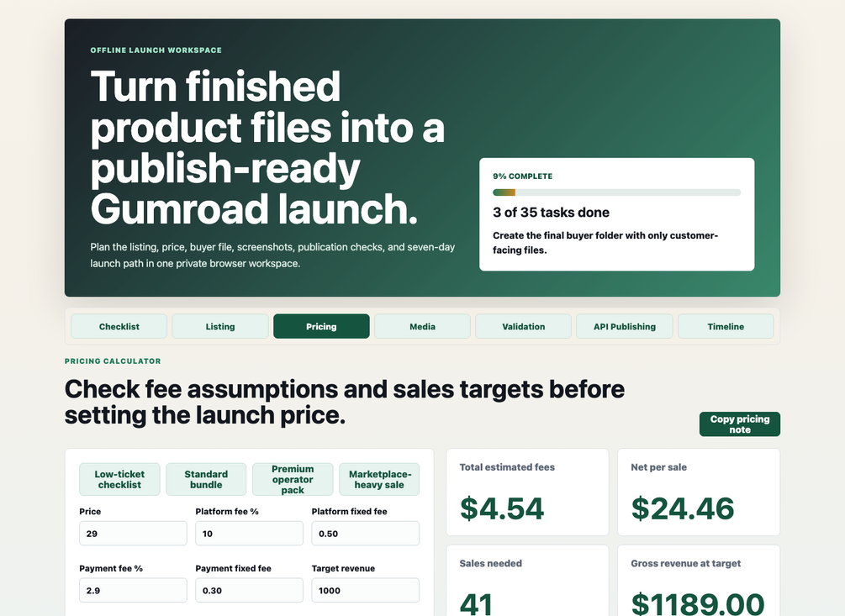The width and height of the screenshot is (845, 616).
Task: Click the $4.54 total estimated fees value
Action: 502,508
